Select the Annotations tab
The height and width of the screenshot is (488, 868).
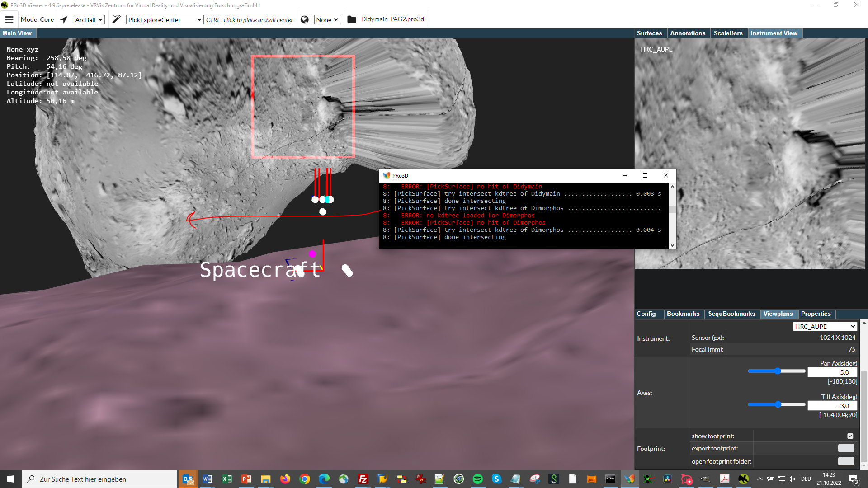[688, 33]
